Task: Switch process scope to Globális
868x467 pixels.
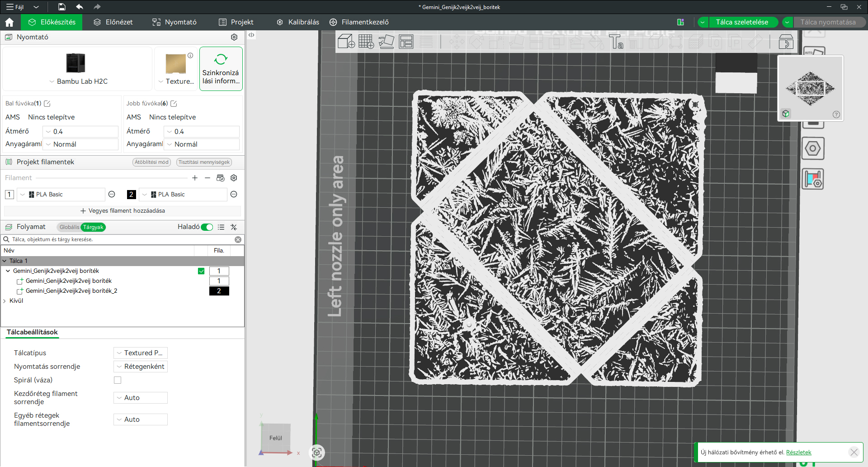Action: (x=69, y=227)
